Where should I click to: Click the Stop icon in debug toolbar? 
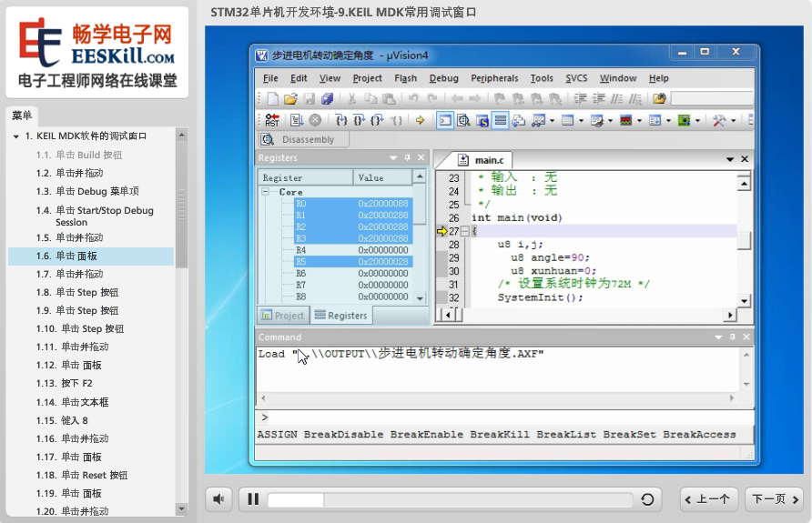coord(315,121)
